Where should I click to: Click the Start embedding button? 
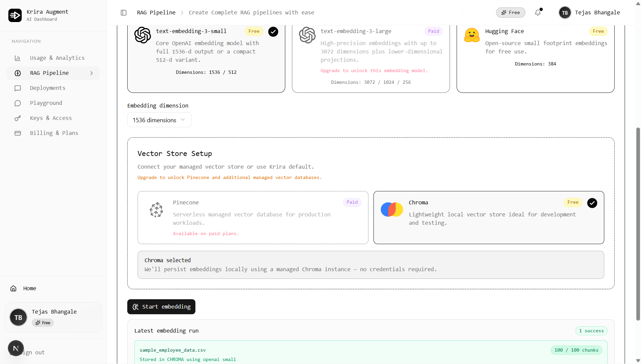coord(161,307)
